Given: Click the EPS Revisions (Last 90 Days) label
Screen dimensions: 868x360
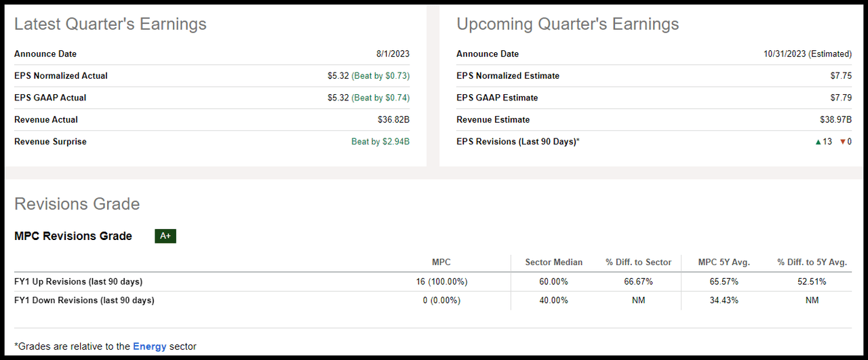Looking at the screenshot, I should point(518,142).
